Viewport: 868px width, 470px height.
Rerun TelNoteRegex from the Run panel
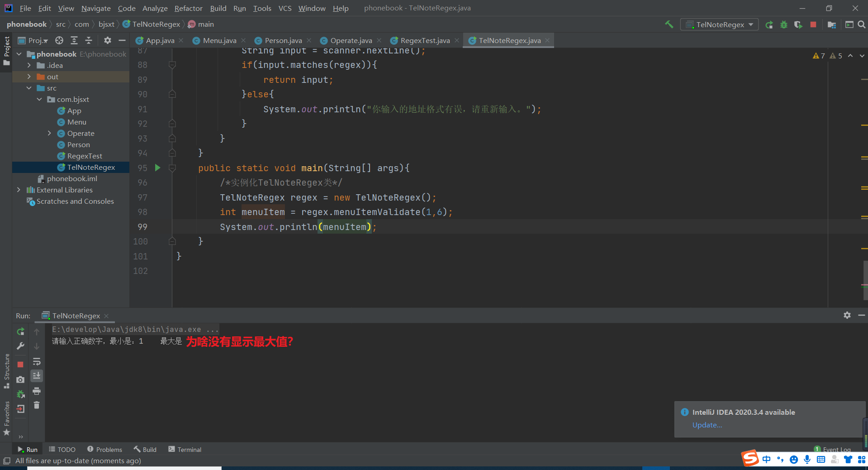tap(20, 332)
